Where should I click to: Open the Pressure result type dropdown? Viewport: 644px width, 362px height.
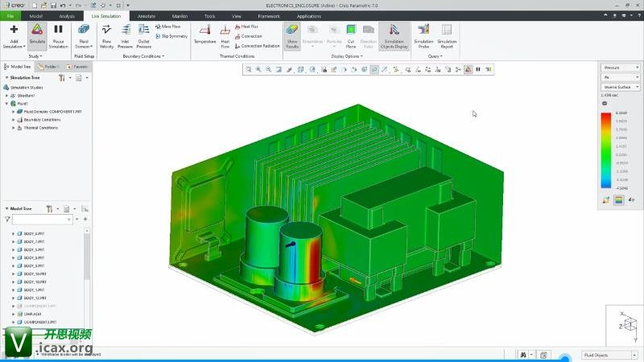[619, 68]
